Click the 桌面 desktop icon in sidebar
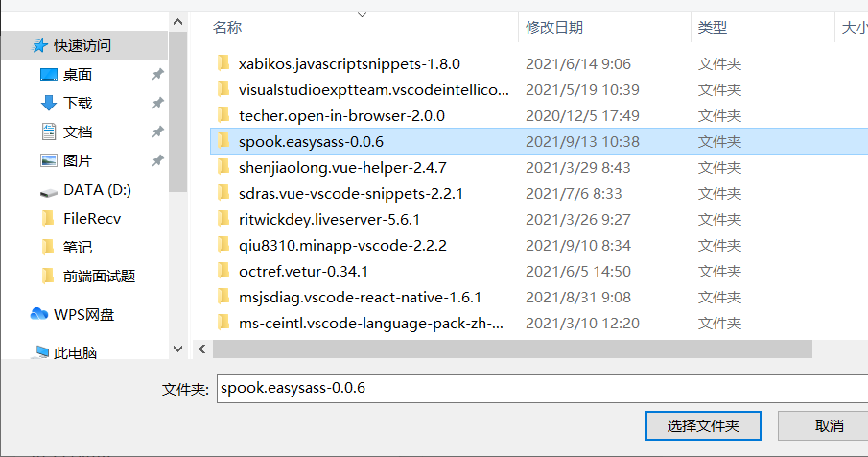Image resolution: width=868 pixels, height=457 pixels. point(49,74)
